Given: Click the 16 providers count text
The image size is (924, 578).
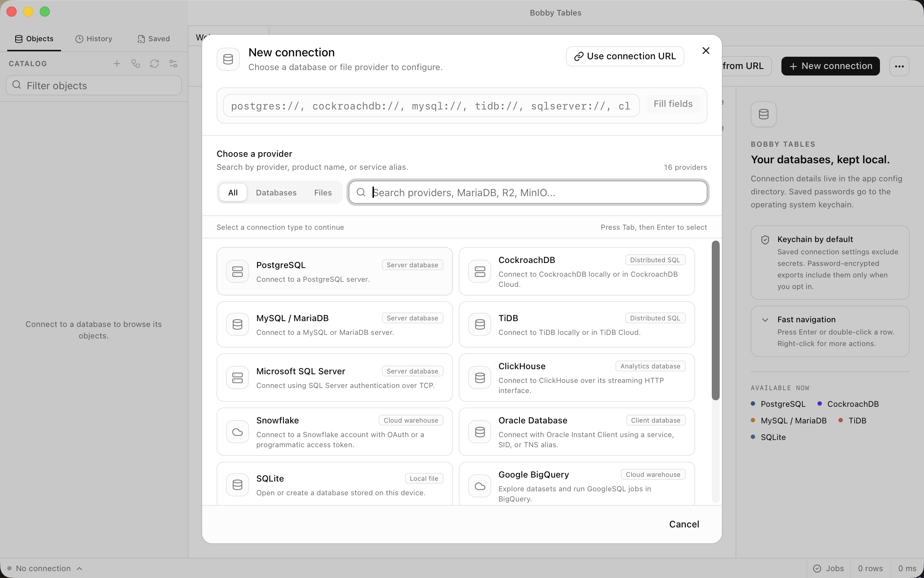Looking at the screenshot, I should pos(685,167).
